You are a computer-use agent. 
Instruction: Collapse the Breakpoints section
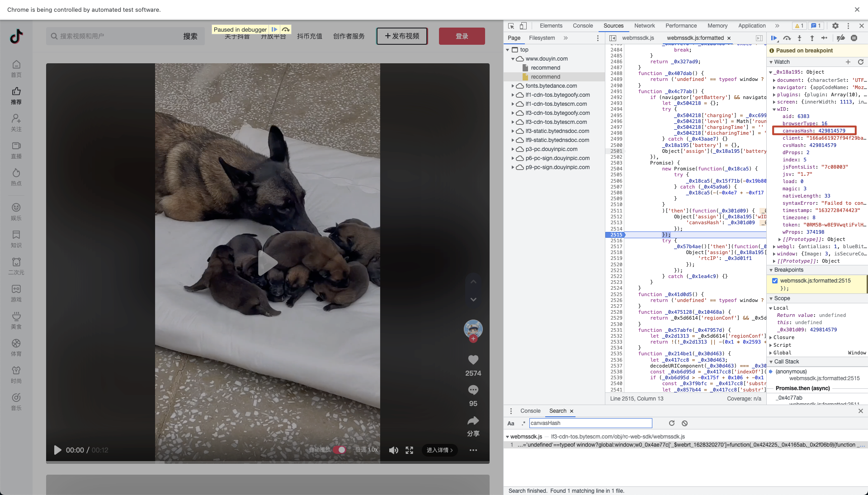click(x=771, y=270)
